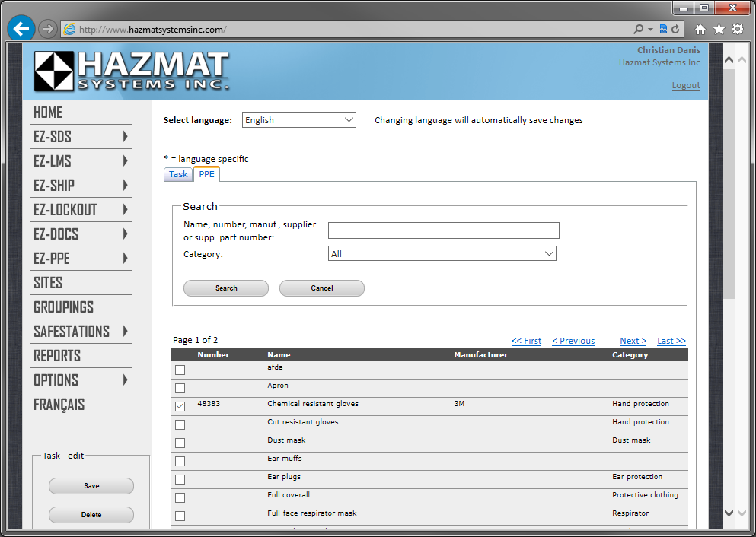The image size is (756, 537).
Task: Click the Hazmat Systems Inc. logo
Action: pos(131,71)
